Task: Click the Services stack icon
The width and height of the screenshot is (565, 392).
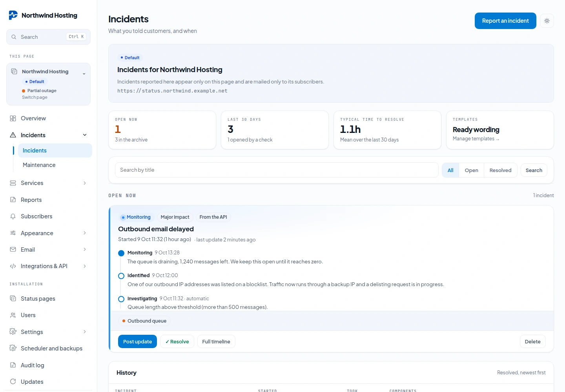Action: [13, 183]
